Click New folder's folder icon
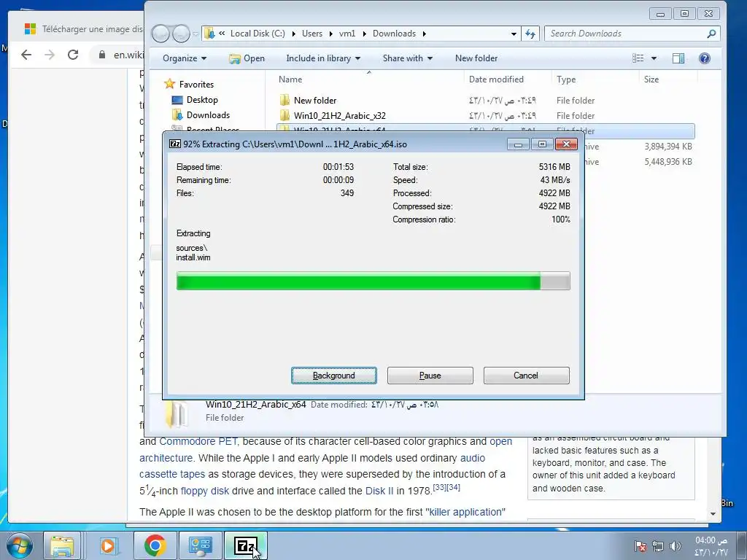The width and height of the screenshot is (747, 560). tap(285, 100)
